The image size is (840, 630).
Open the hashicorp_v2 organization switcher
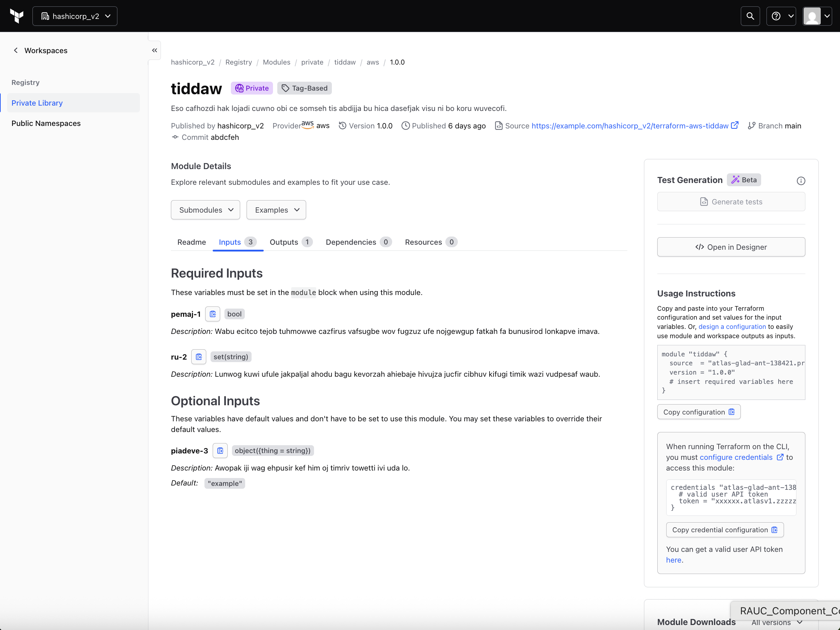[75, 16]
